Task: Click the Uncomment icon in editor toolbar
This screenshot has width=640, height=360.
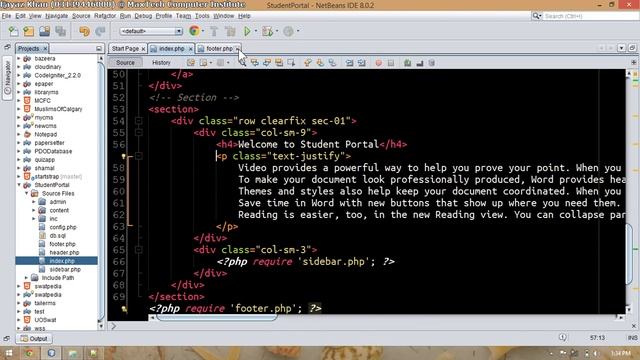Action: 420,63
